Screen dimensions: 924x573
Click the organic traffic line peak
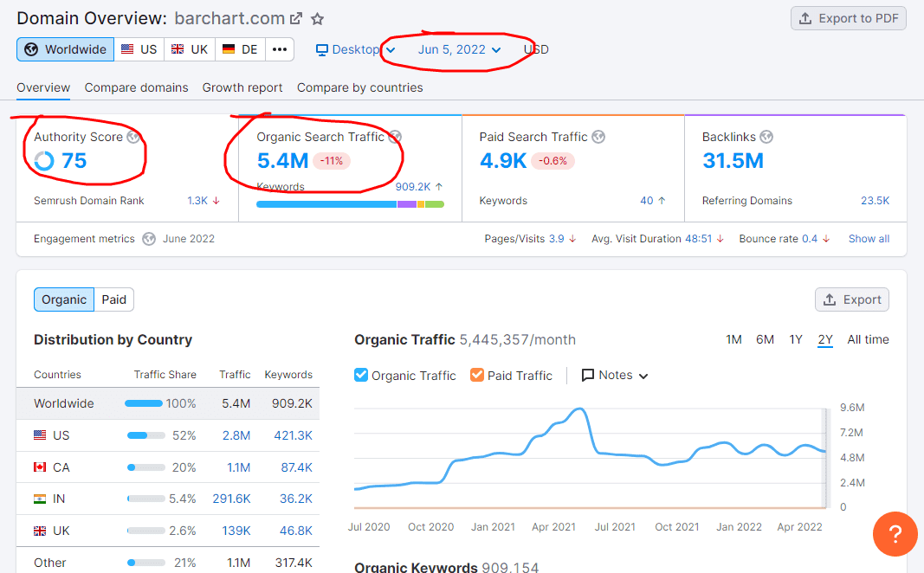pos(580,409)
